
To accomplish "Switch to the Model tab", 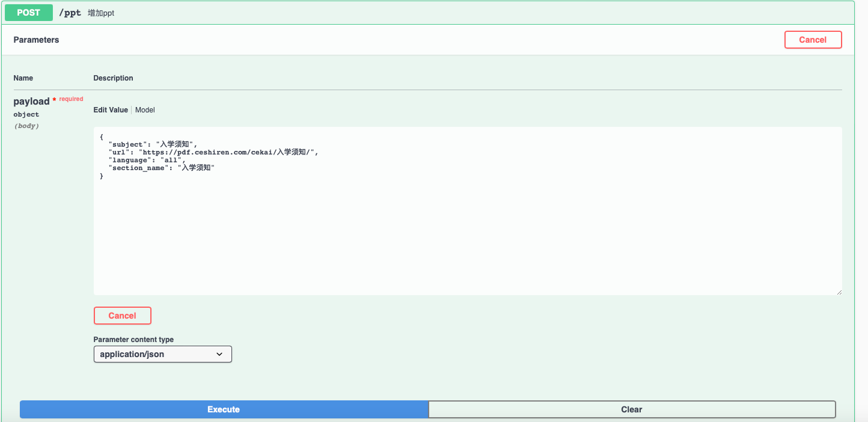I will (x=145, y=110).
